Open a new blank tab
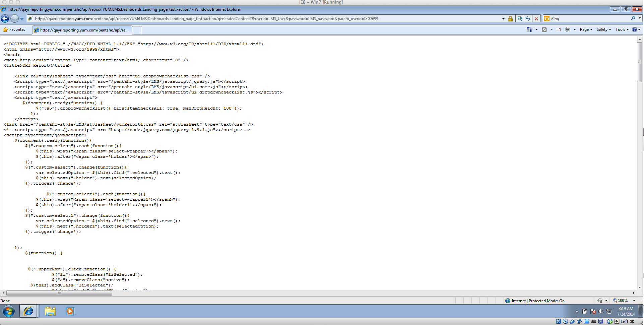 [x=137, y=30]
